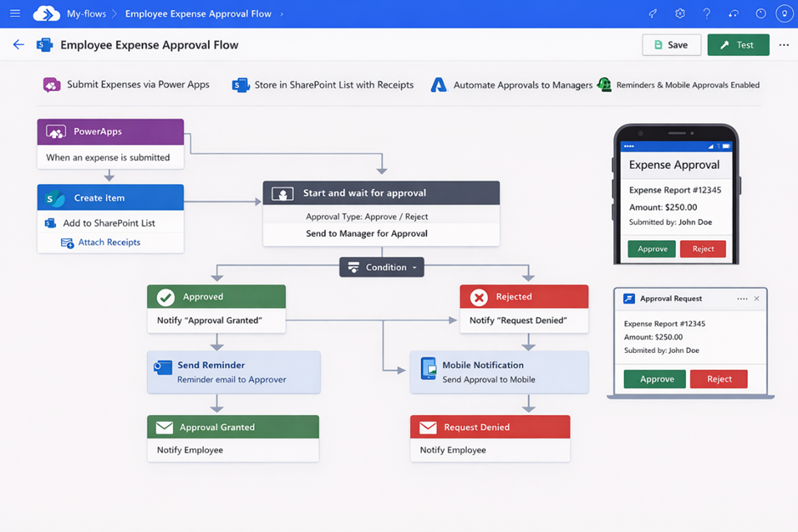This screenshot has height=532, width=798.
Task: Click the PowerApps trigger icon
Action: tap(56, 132)
